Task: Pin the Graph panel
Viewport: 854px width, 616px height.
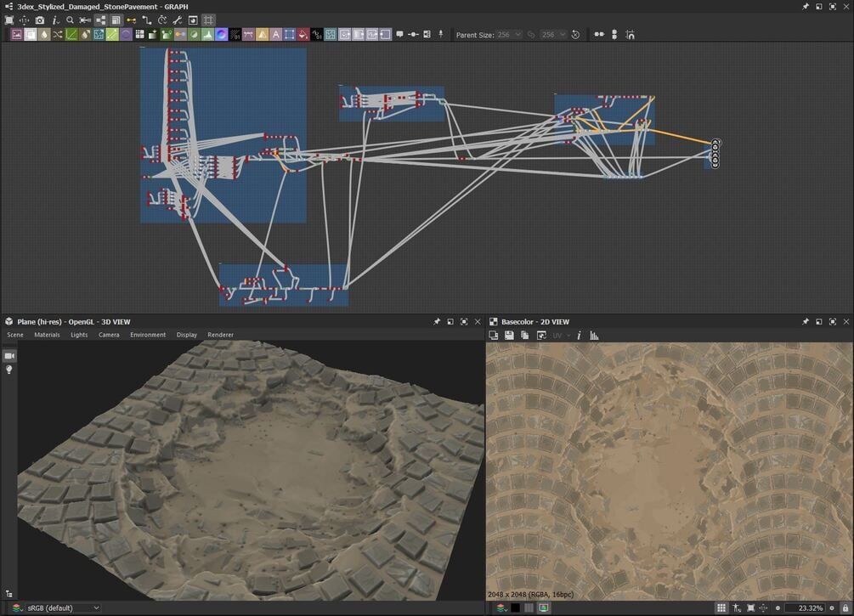Action: (x=806, y=7)
